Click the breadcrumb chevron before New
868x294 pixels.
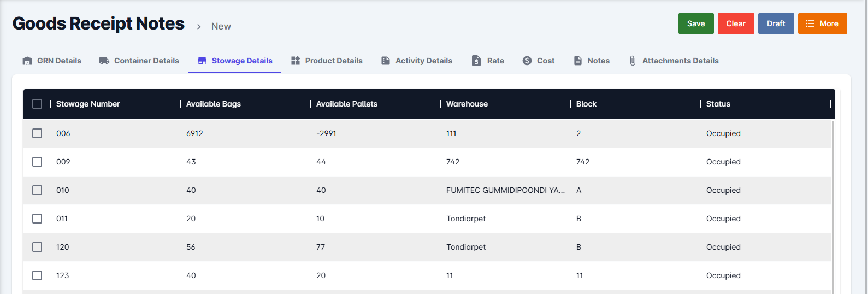(199, 26)
